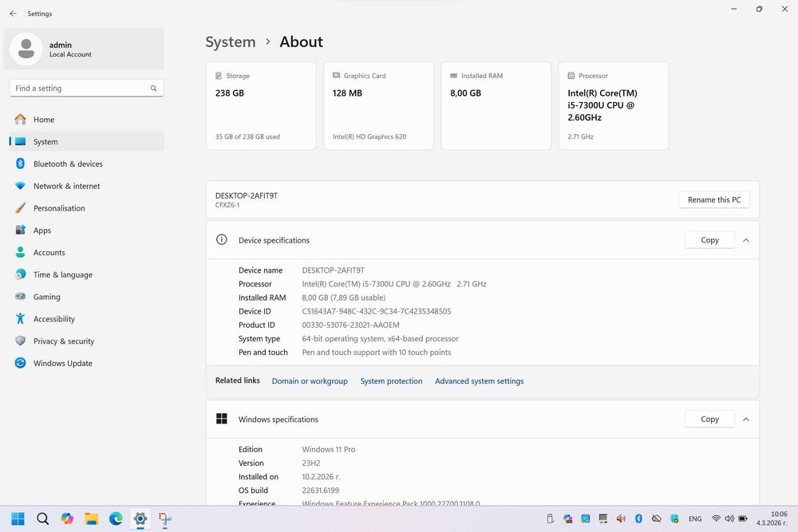Select the Product ID value 00330-53076-23021-AAOEM
The image size is (798, 532).
[350, 325]
